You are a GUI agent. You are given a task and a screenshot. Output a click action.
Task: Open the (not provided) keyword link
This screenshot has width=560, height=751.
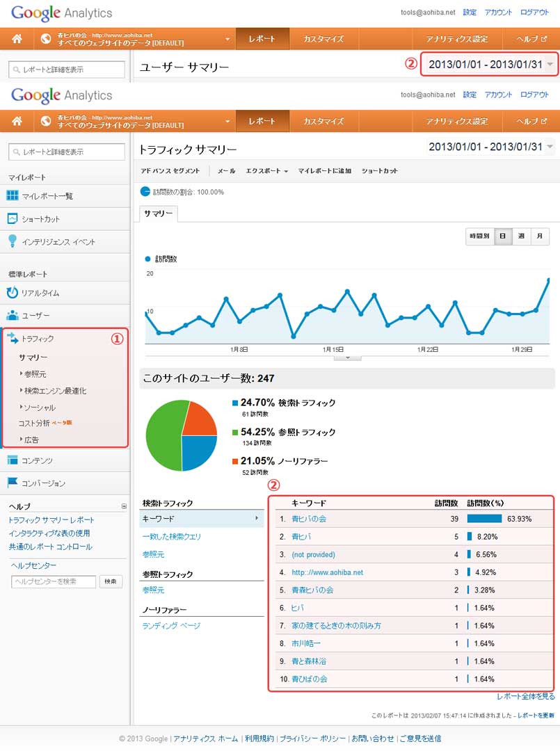[313, 554]
